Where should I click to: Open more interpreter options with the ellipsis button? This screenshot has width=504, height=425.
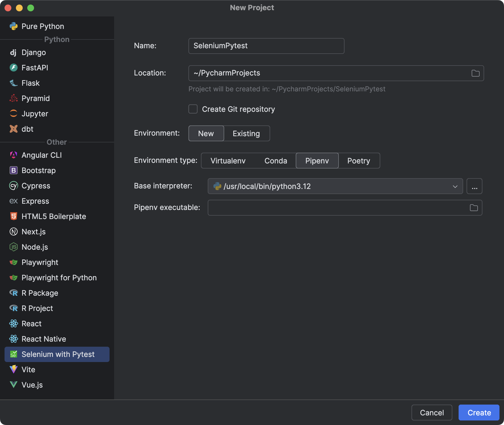474,186
